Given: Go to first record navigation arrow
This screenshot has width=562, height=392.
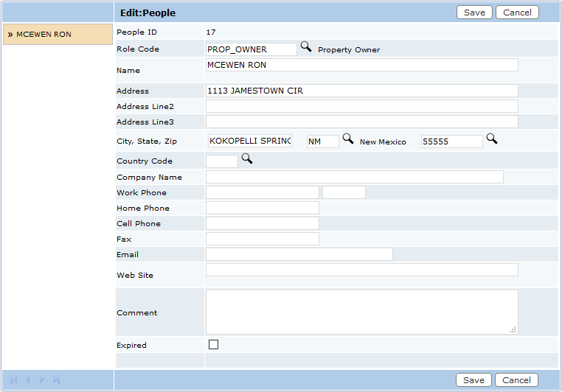Looking at the screenshot, I should pos(13,380).
